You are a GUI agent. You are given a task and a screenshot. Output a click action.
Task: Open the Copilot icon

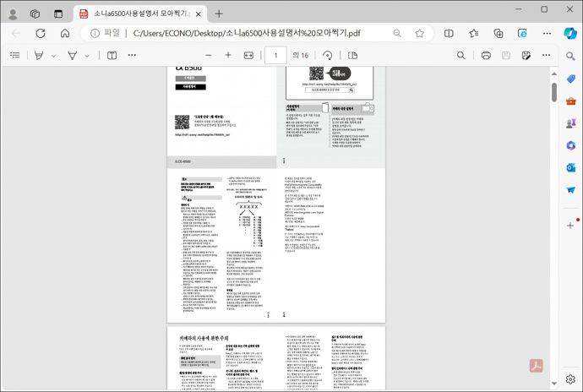569,34
